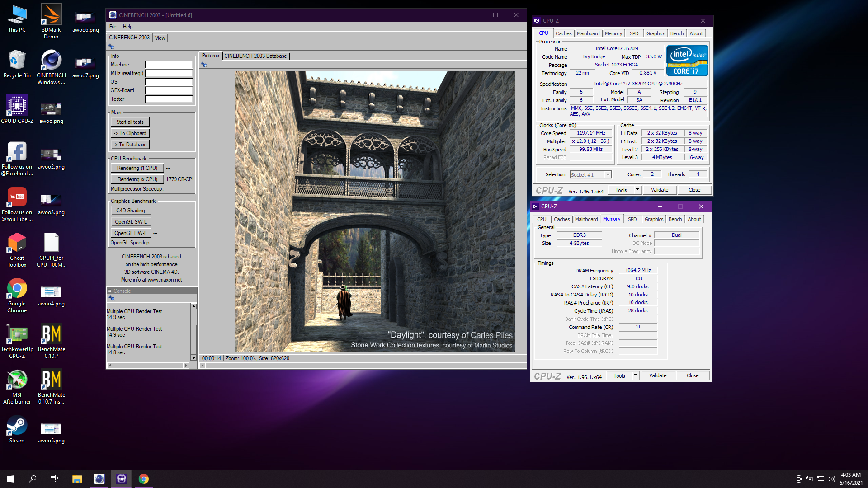Select the awoo5.png desktop file

(51, 433)
